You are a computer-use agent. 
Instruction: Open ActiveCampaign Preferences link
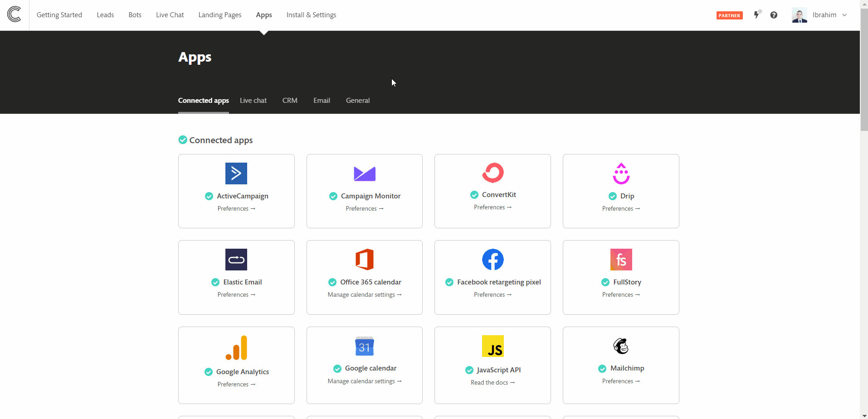coord(236,208)
